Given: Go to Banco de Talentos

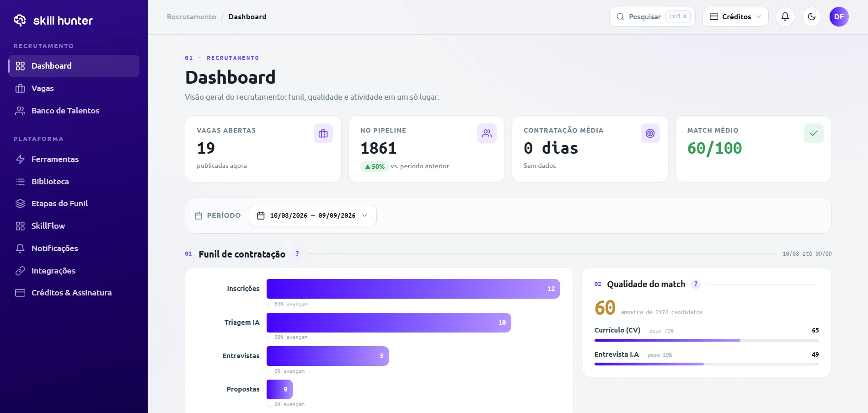Looking at the screenshot, I should click(x=74, y=111).
